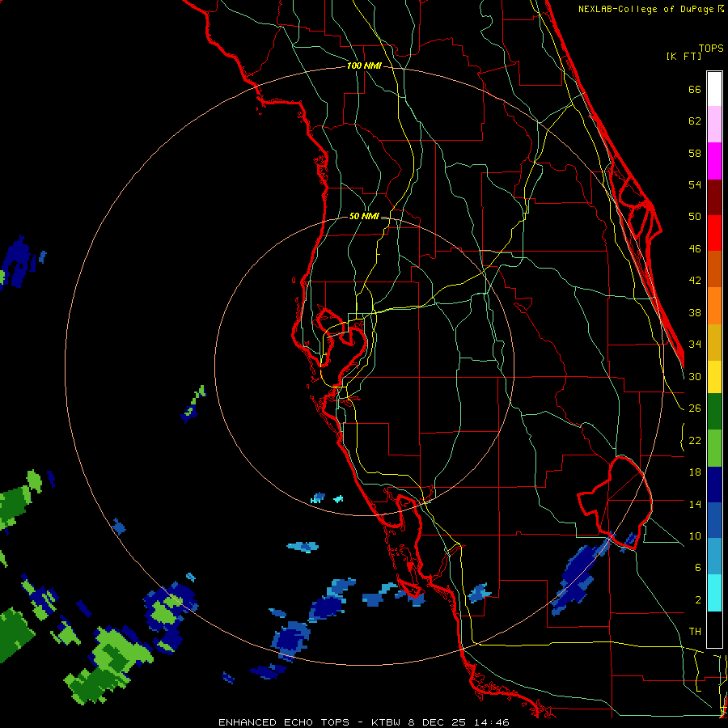728x728 pixels.
Task: Click legend value 46
Action: [695, 249]
